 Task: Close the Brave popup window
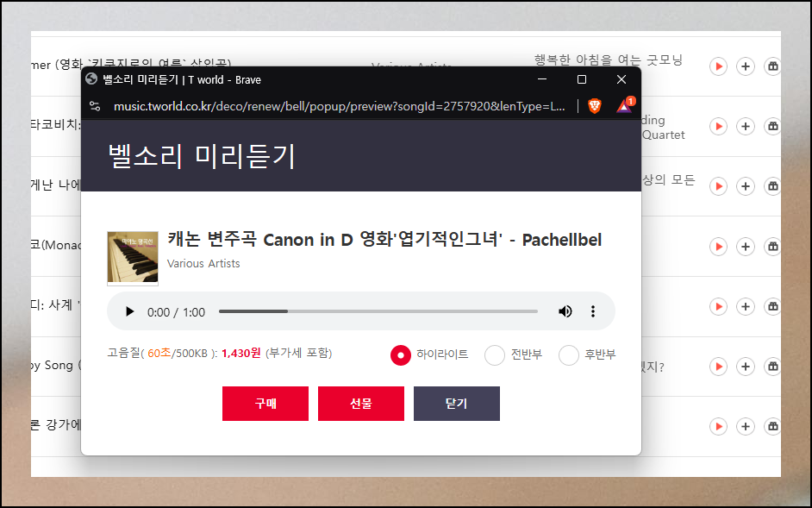point(621,79)
